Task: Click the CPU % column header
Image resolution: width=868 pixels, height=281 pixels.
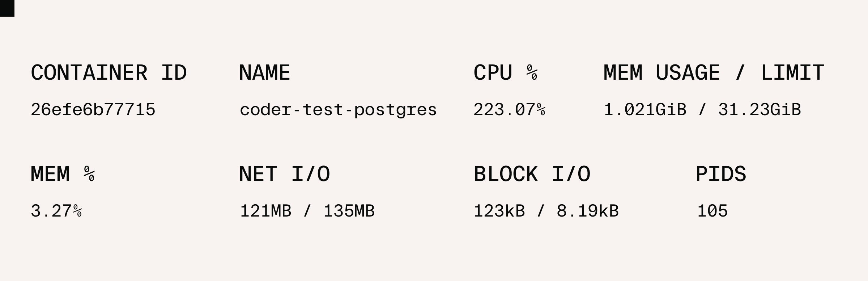Action: point(505,73)
